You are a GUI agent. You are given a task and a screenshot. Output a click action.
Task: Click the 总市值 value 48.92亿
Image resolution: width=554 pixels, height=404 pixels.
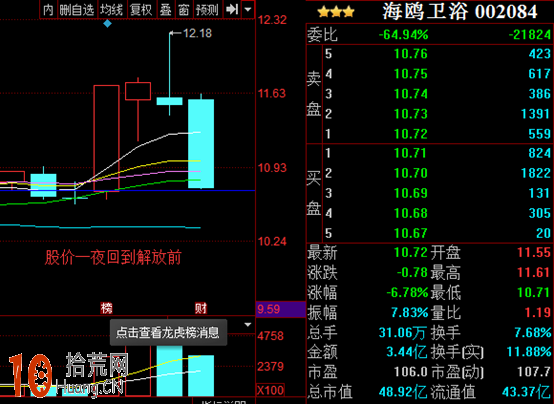coord(403,392)
